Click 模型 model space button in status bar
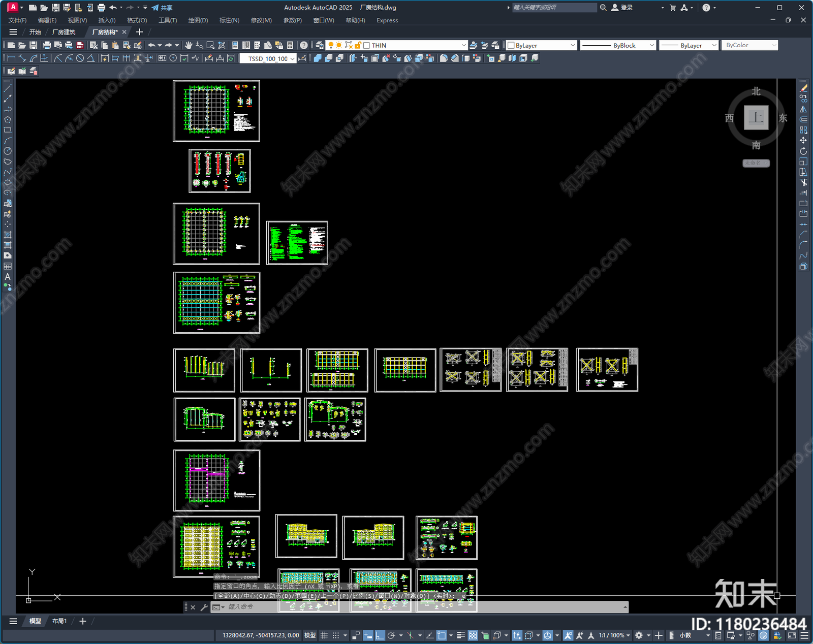 pyautogui.click(x=310, y=635)
